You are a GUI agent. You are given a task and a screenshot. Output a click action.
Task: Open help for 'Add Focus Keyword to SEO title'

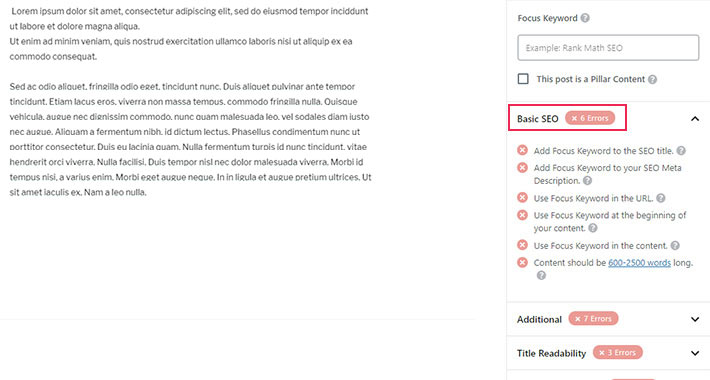tap(681, 151)
